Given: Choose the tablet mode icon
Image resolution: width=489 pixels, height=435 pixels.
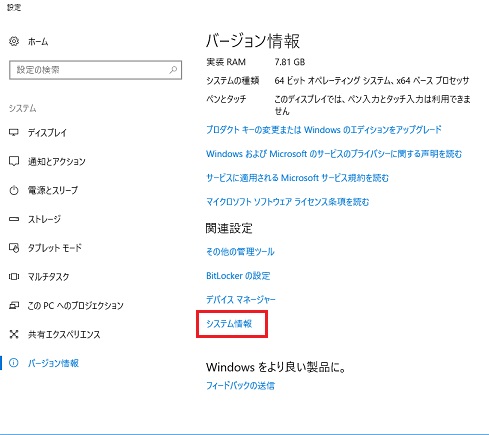Looking at the screenshot, I should coord(14,248).
